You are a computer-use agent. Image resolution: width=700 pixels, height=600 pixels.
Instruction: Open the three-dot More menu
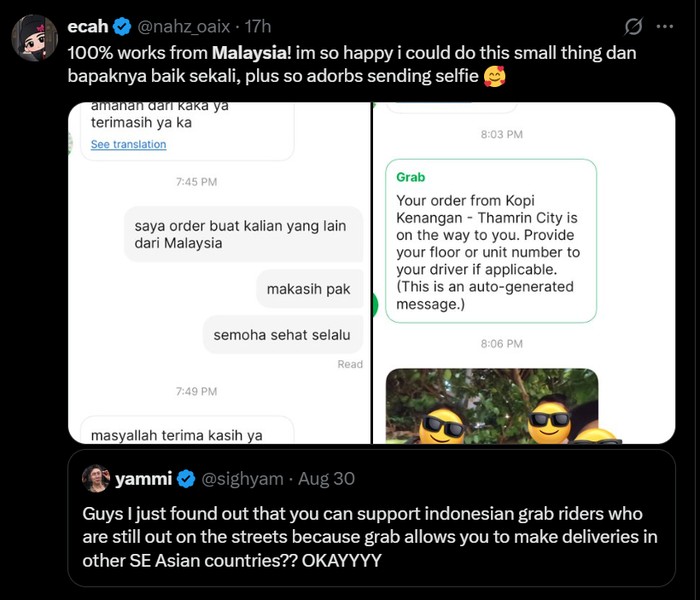click(x=663, y=26)
